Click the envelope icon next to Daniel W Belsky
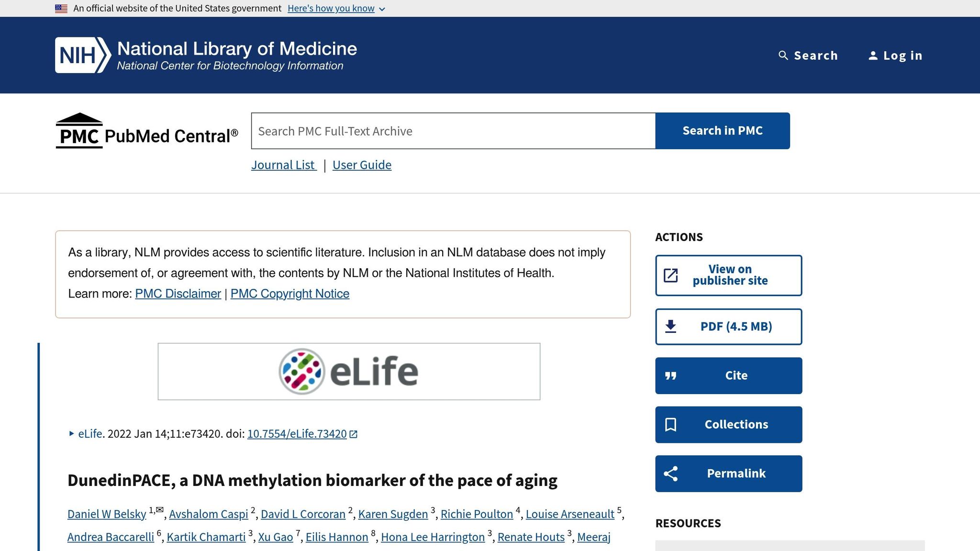Image resolution: width=980 pixels, height=551 pixels. click(x=160, y=509)
